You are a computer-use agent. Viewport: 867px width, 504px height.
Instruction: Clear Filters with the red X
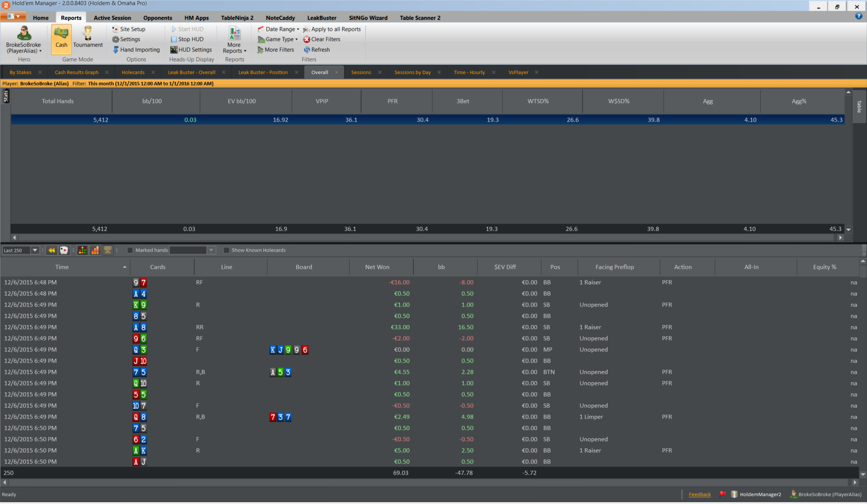tap(322, 39)
